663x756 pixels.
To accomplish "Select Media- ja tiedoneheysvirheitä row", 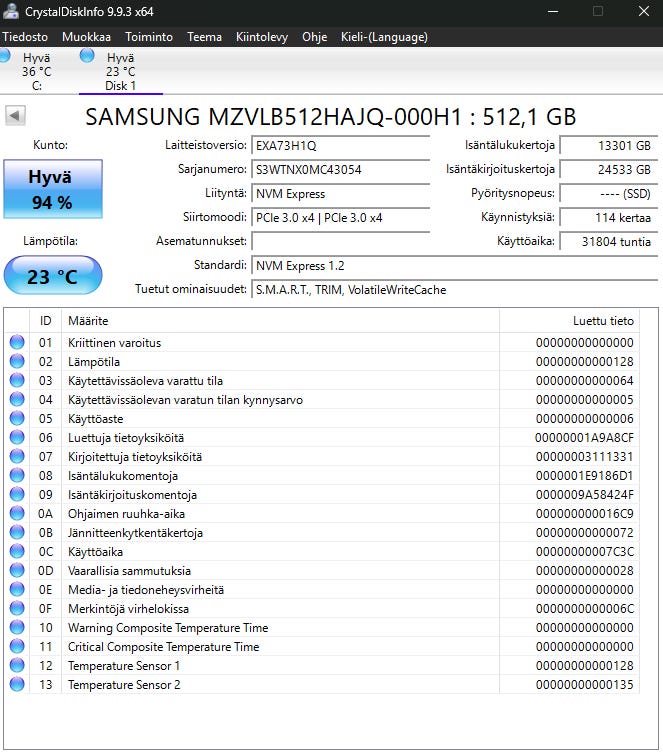I will coord(322,589).
